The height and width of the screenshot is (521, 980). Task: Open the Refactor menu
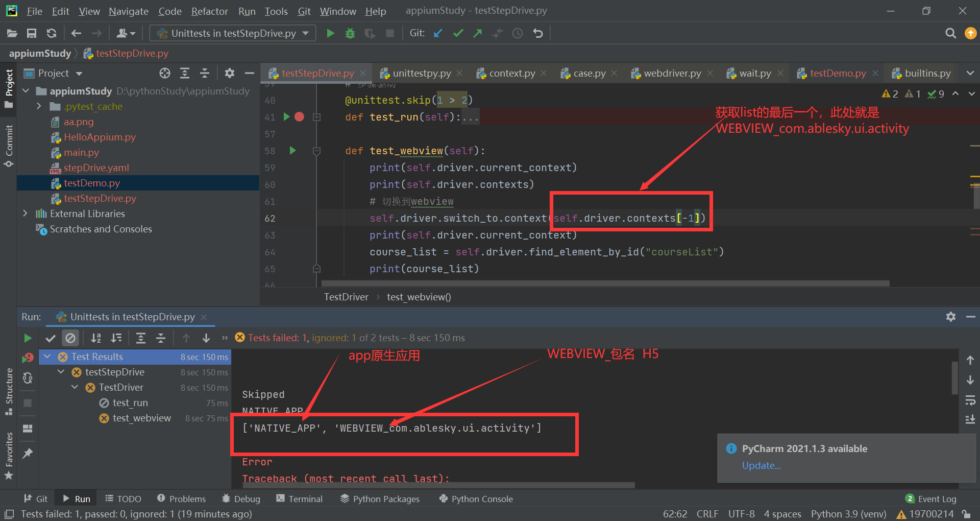point(209,11)
